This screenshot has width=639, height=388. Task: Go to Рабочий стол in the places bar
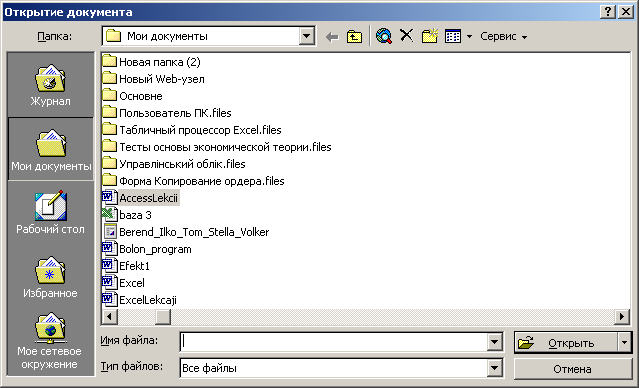coord(51,212)
